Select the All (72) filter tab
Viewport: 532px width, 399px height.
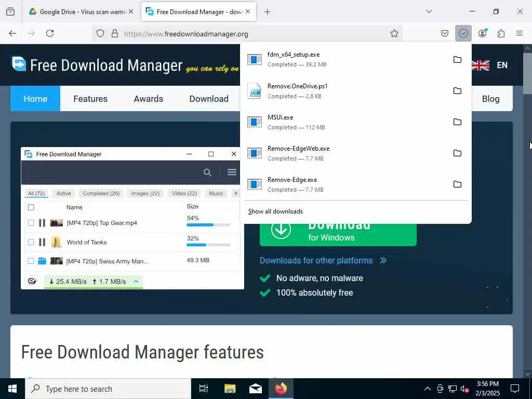36,193
